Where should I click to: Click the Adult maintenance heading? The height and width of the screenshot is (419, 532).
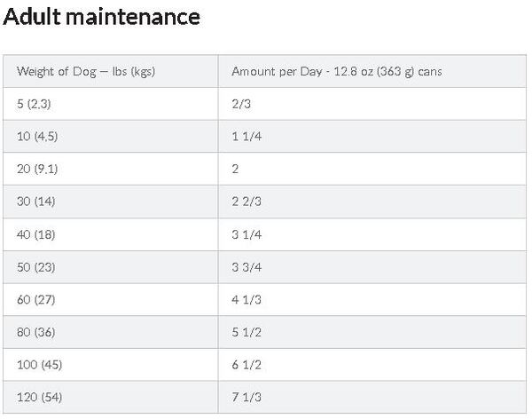[101, 16]
